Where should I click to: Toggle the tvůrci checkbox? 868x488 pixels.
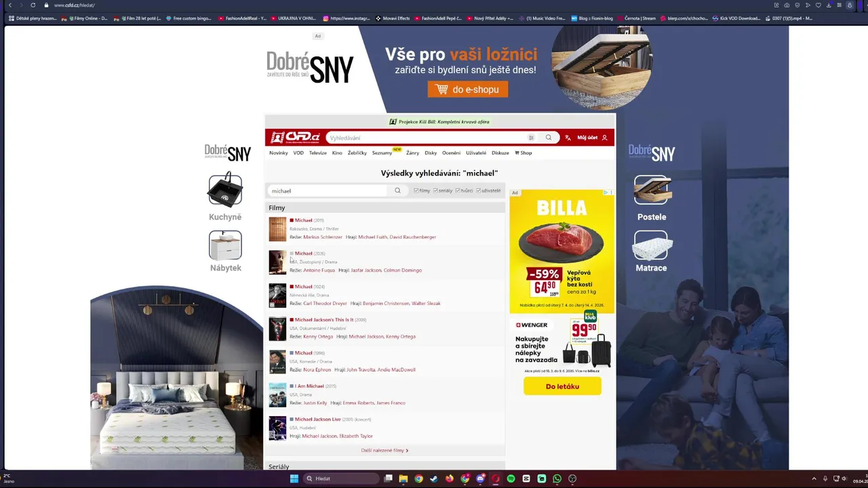458,190
